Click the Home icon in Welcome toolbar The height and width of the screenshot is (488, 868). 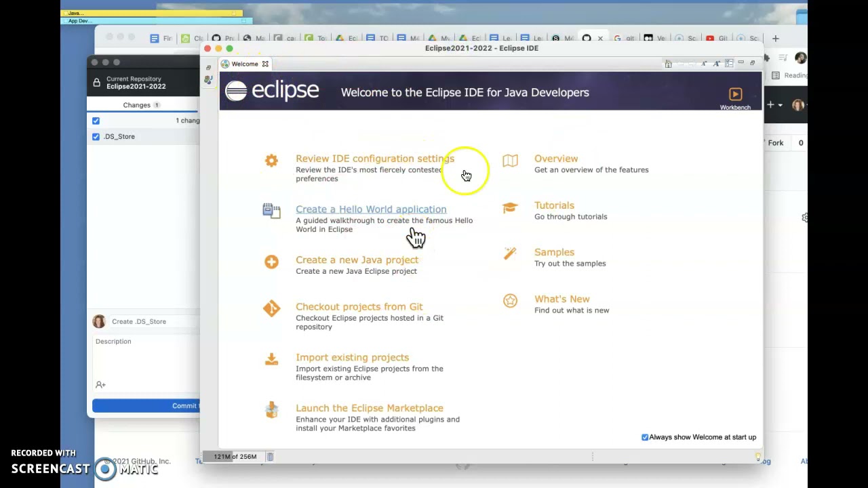tap(668, 64)
